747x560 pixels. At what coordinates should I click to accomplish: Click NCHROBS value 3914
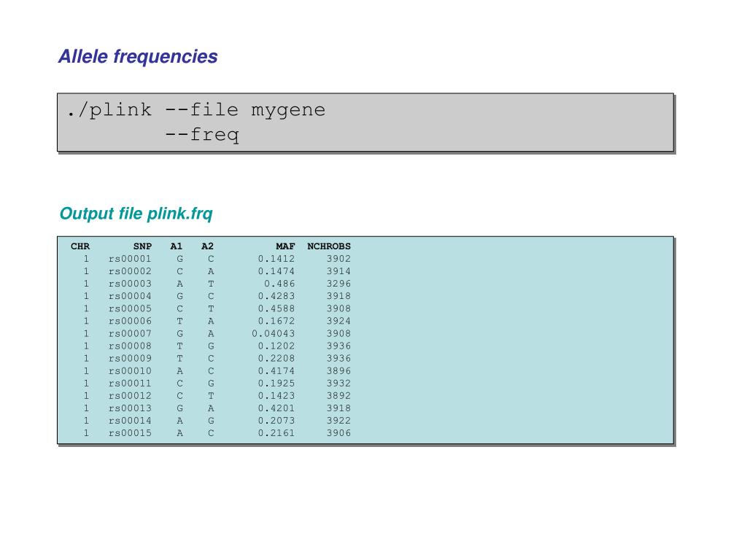click(x=338, y=271)
